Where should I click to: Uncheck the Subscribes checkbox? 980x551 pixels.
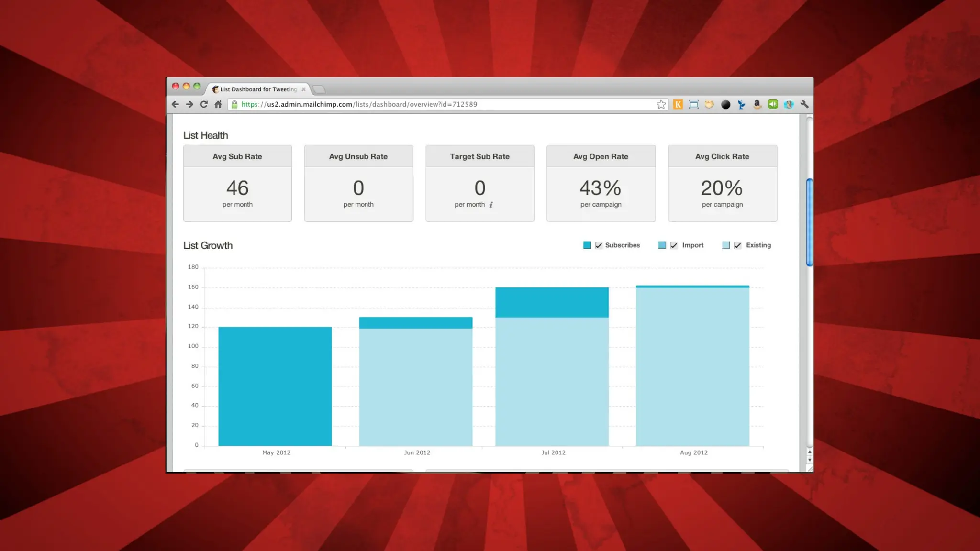[599, 245]
